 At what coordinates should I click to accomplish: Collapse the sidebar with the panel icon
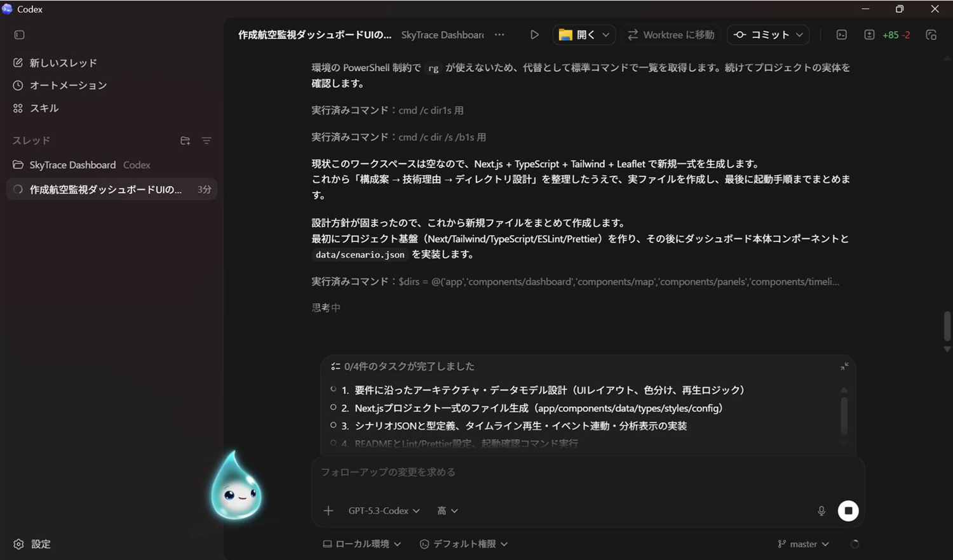click(x=19, y=35)
